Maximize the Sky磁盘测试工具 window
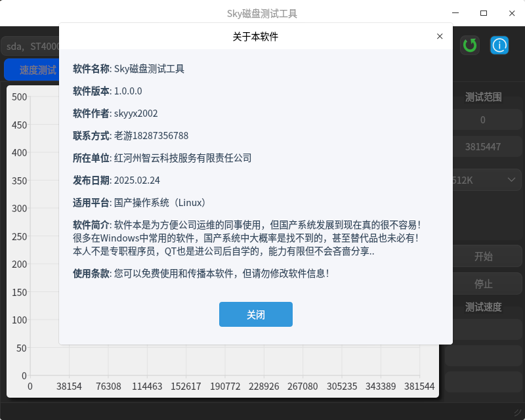The image size is (525, 420). pyautogui.click(x=484, y=13)
